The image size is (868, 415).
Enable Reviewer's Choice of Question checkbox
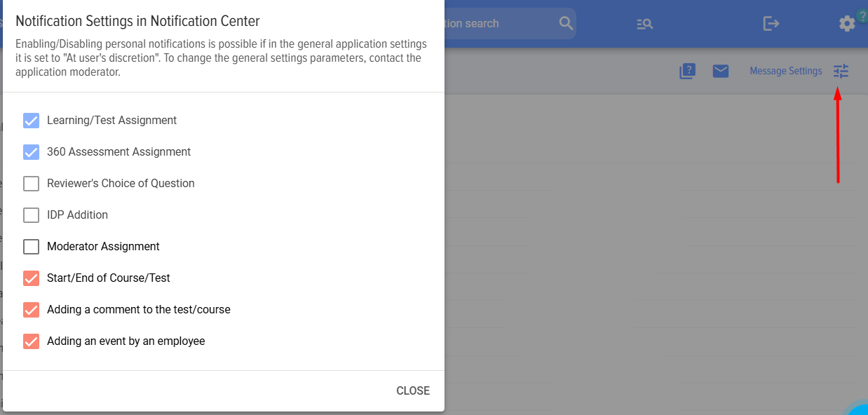coord(31,184)
